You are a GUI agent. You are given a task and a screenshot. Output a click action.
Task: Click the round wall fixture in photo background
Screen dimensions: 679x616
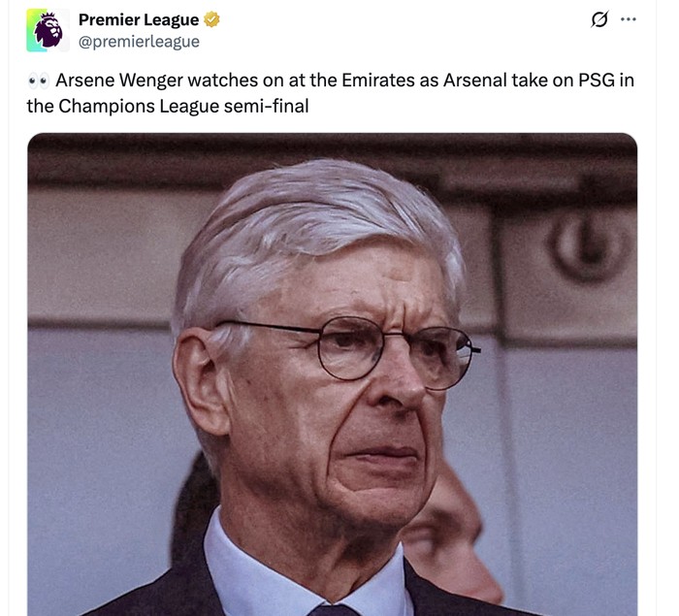click(585, 244)
